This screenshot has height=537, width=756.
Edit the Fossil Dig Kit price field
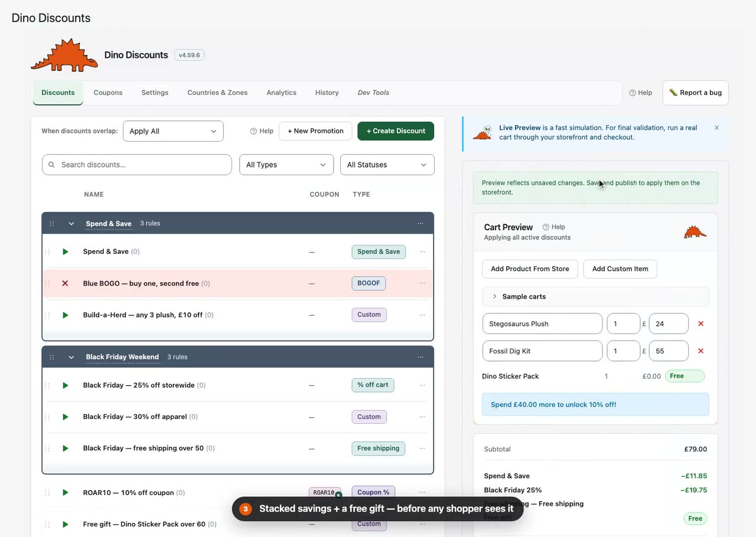pyautogui.click(x=669, y=351)
